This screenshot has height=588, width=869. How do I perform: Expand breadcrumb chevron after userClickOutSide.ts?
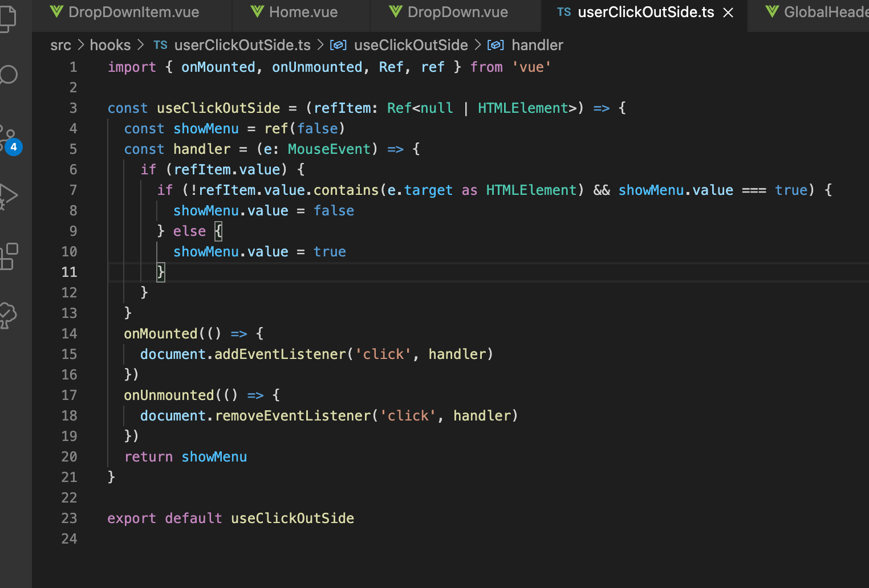pos(320,44)
